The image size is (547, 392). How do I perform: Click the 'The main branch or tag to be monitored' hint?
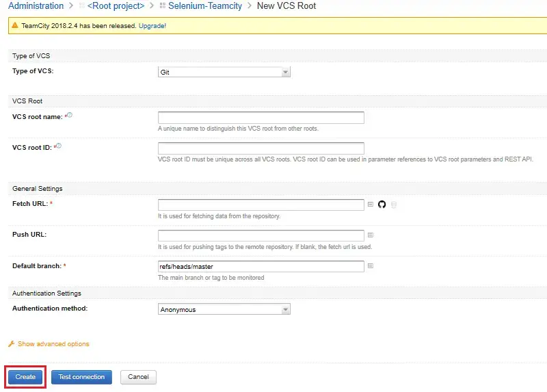coord(211,278)
